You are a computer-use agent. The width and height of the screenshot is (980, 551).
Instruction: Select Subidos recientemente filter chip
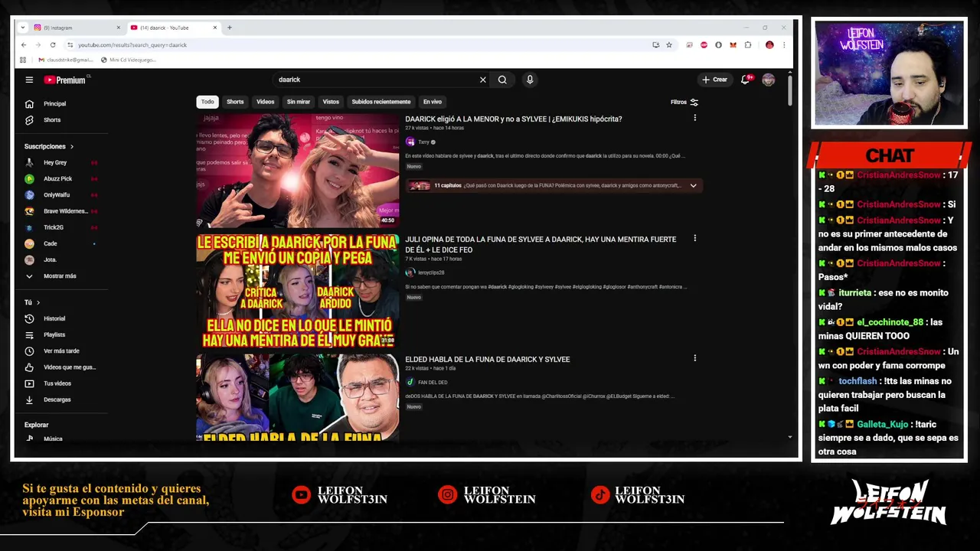point(381,102)
